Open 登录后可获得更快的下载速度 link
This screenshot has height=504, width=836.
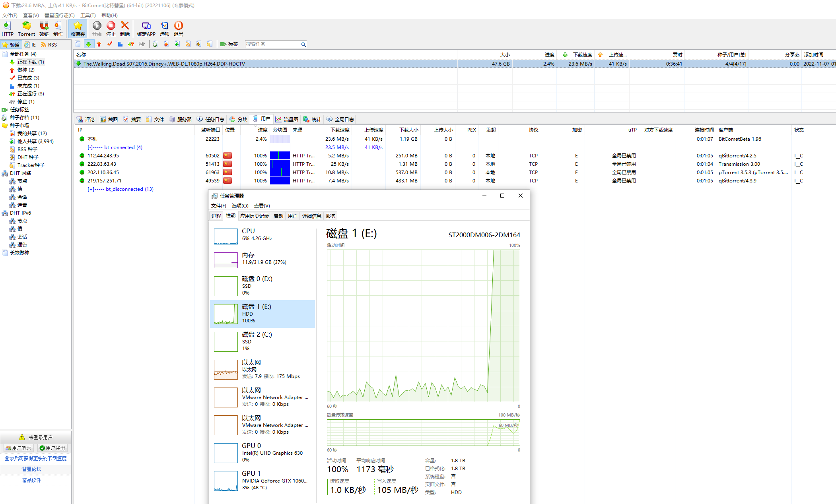coord(35,458)
